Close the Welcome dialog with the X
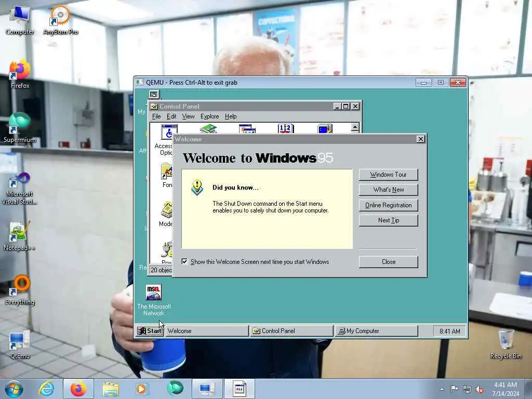The height and width of the screenshot is (399, 532). pyautogui.click(x=420, y=139)
